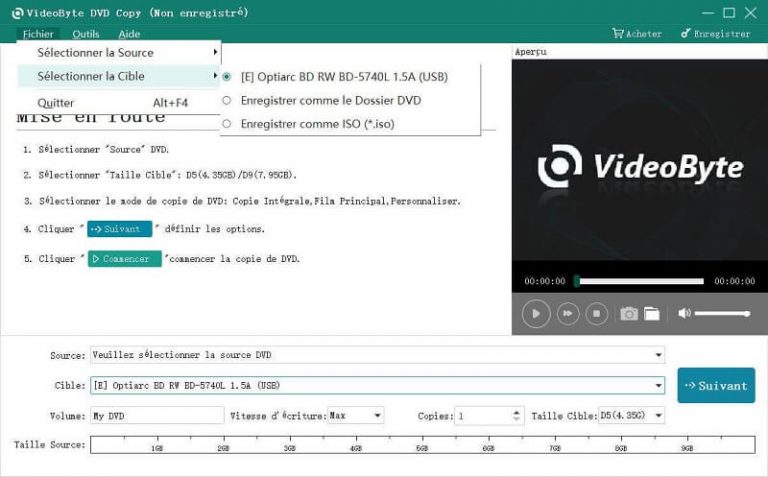Expand the Sélectionner la Source submenu

point(119,52)
